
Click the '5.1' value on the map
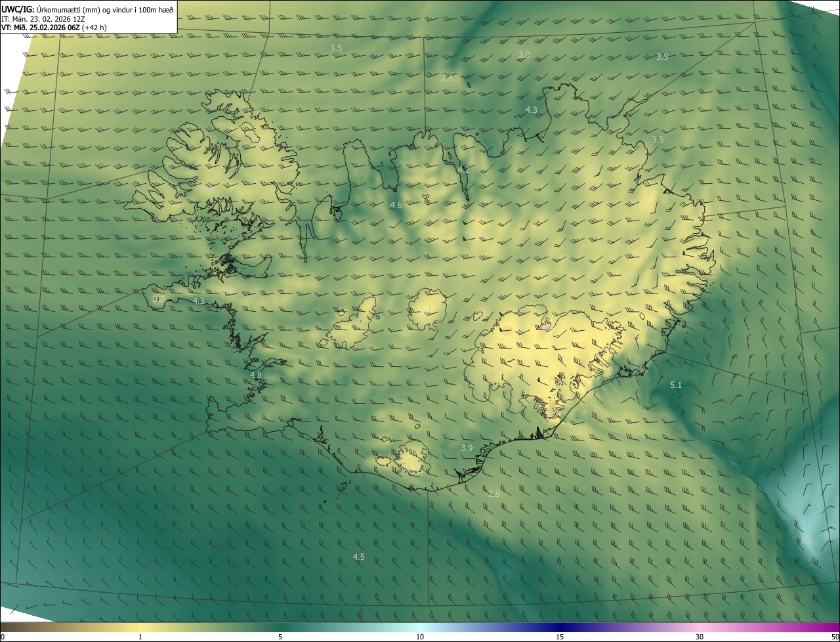coord(676,385)
